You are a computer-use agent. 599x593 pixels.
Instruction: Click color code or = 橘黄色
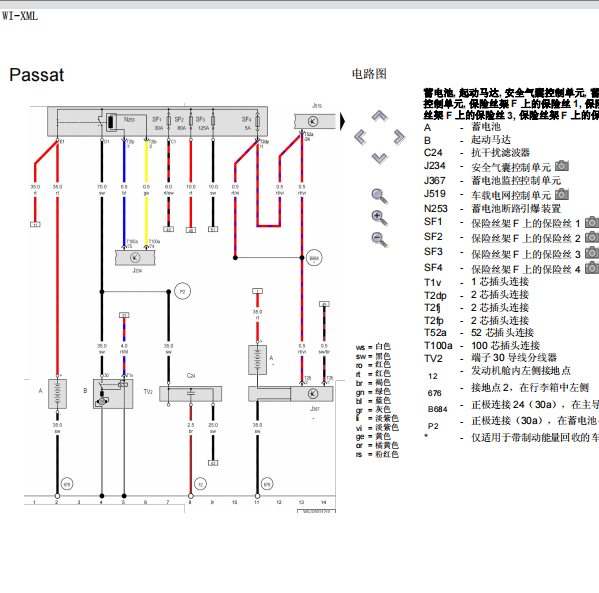[377, 446]
